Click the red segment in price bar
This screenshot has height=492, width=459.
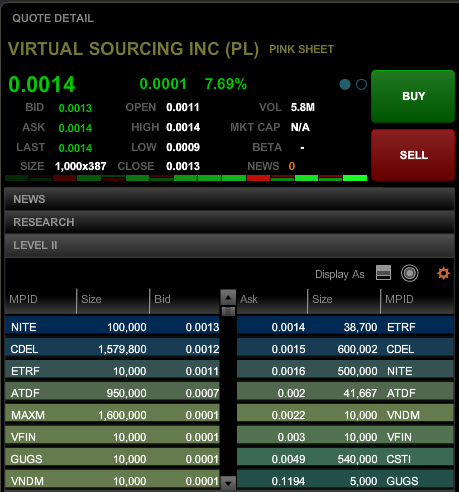coord(258,178)
